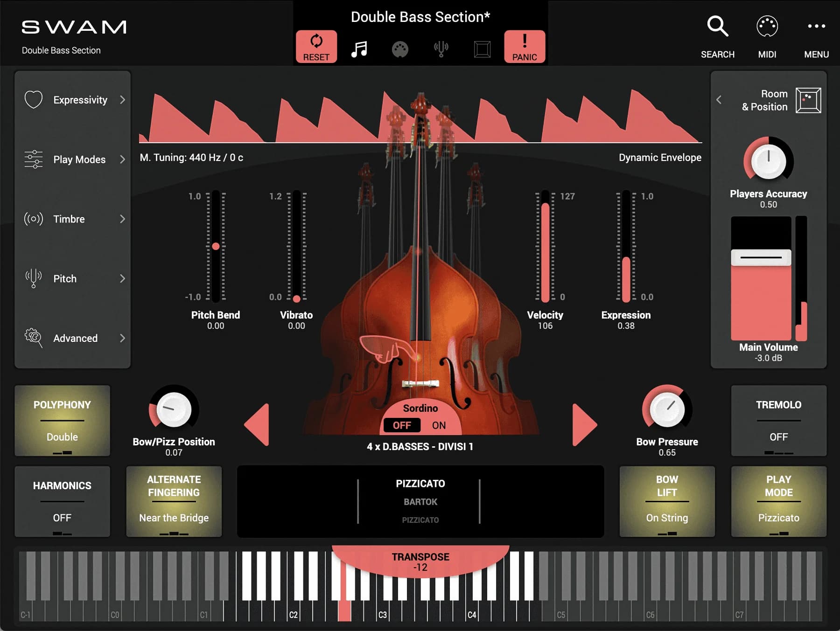Image resolution: width=840 pixels, height=631 pixels.
Task: Switch Sordino to ON
Action: 439,425
